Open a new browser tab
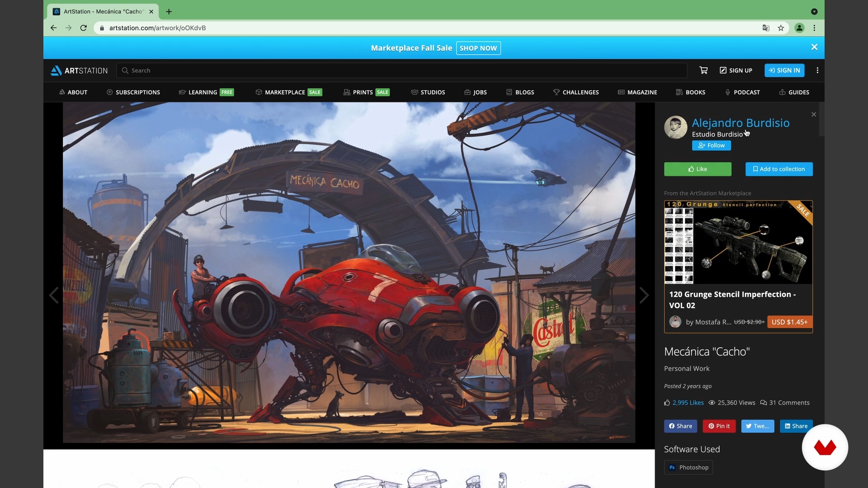 coord(169,12)
